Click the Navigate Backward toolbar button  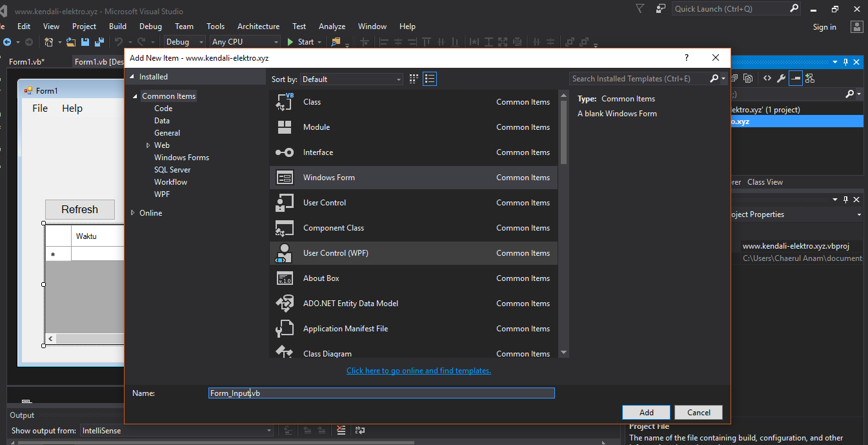click(x=8, y=42)
